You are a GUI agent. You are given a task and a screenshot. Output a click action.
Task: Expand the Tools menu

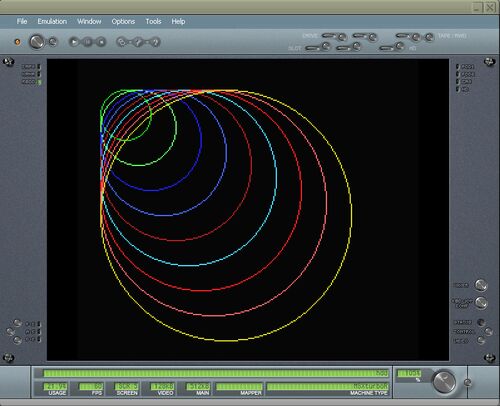(153, 21)
